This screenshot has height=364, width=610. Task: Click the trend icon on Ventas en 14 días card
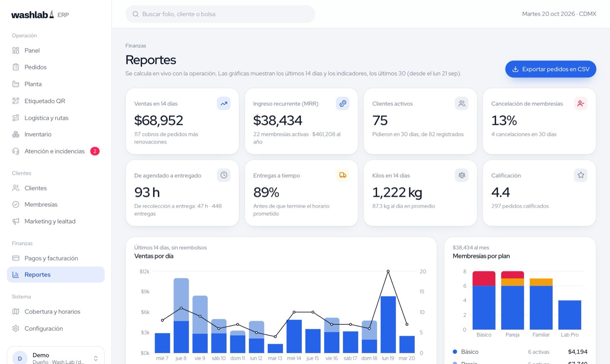coord(224,104)
